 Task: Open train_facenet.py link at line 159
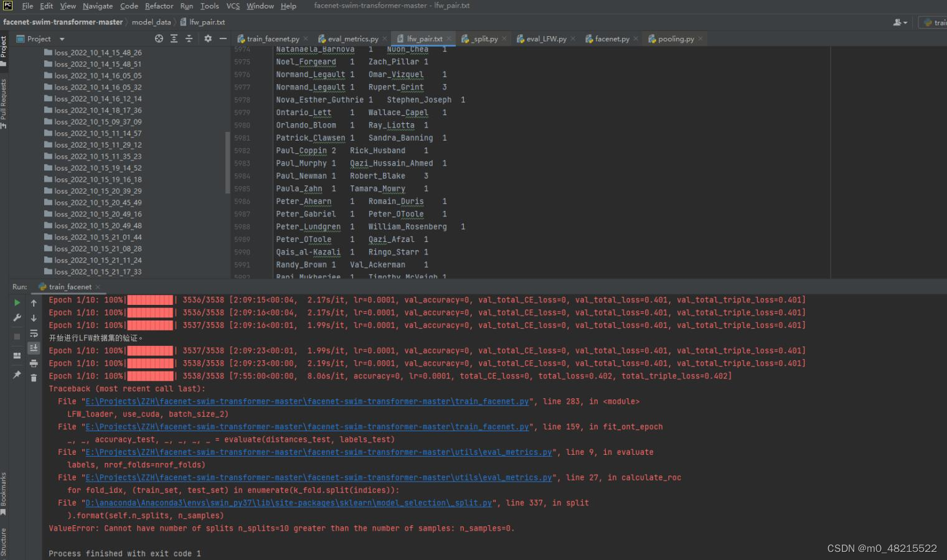[x=307, y=427]
